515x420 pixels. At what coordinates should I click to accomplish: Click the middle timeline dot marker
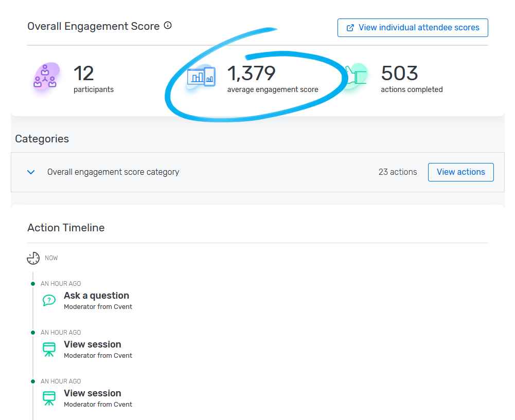click(x=33, y=332)
